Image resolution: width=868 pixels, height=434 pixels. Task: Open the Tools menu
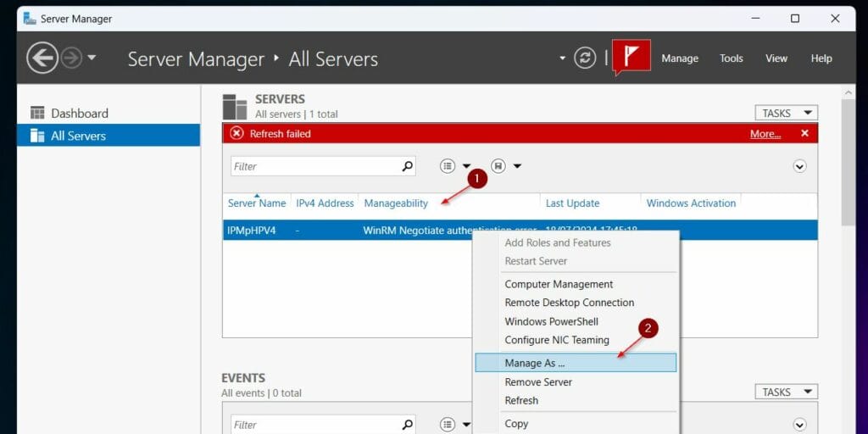731,58
